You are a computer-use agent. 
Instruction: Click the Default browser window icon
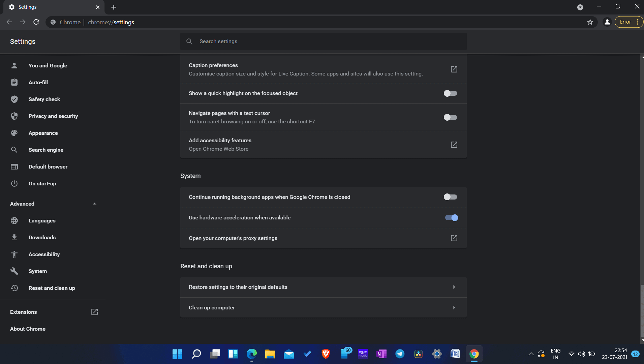(x=14, y=166)
